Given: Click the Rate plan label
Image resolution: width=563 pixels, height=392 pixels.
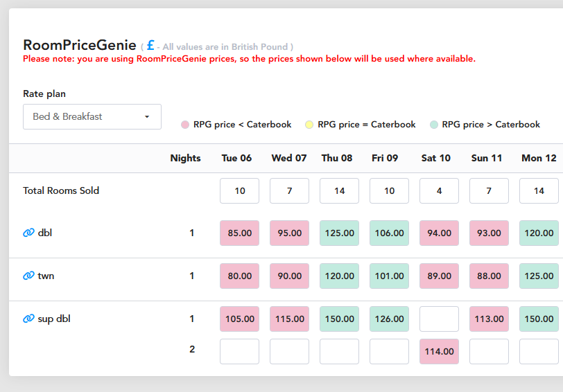Looking at the screenshot, I should [x=44, y=94].
